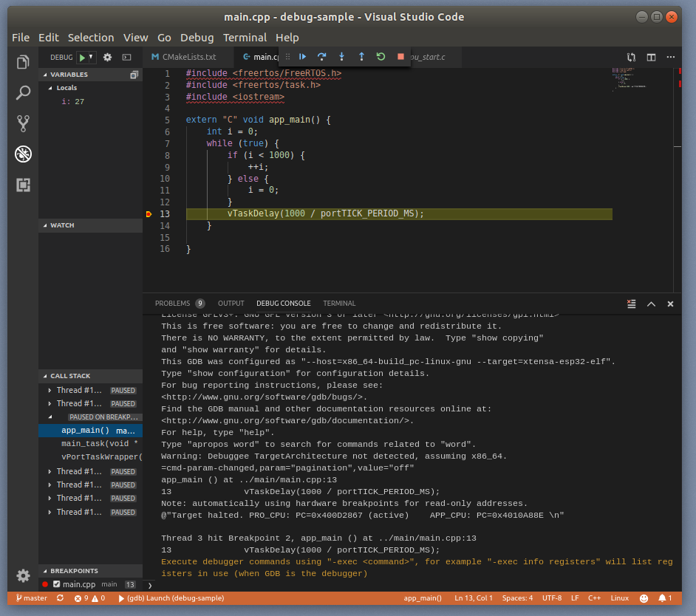696x616 pixels.
Task: Step Over in debug toolbar
Action: [x=322, y=57]
